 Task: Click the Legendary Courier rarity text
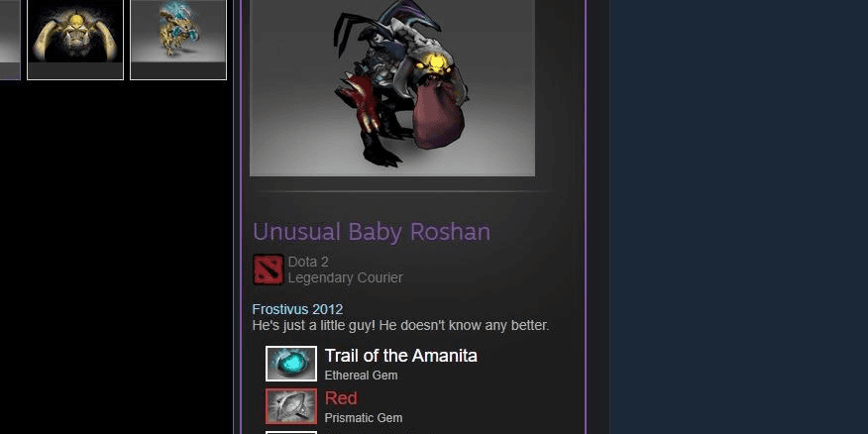(x=346, y=277)
